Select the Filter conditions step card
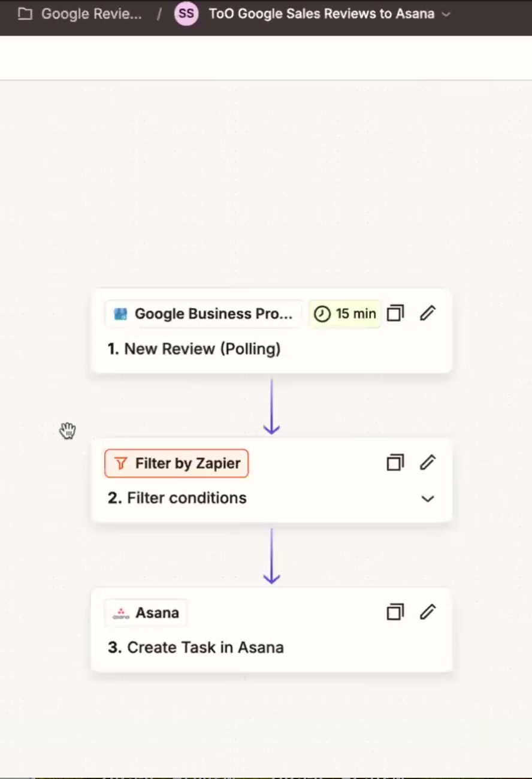Image resolution: width=532 pixels, height=779 pixels. point(271,481)
